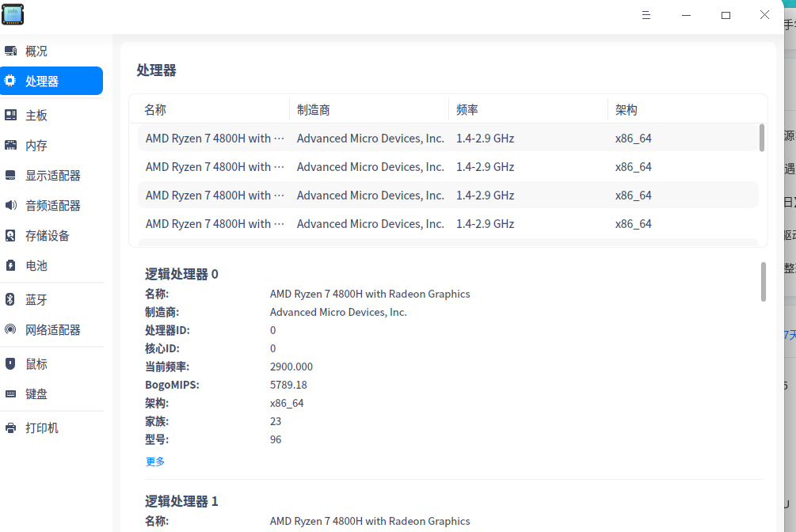Click the Audio adapter (音频适配器) speaker icon
This screenshot has width=796, height=532.
[x=10, y=205]
